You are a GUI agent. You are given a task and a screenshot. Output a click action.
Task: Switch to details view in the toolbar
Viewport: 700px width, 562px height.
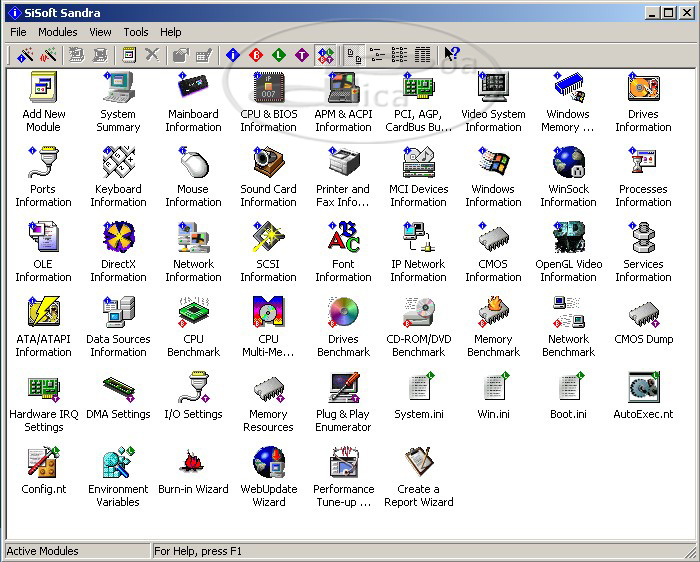pos(422,55)
